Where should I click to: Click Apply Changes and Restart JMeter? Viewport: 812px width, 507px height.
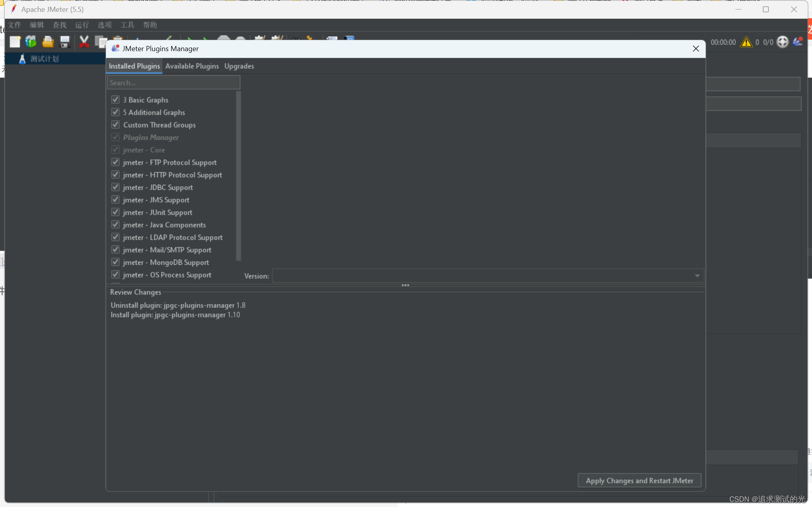click(x=639, y=480)
